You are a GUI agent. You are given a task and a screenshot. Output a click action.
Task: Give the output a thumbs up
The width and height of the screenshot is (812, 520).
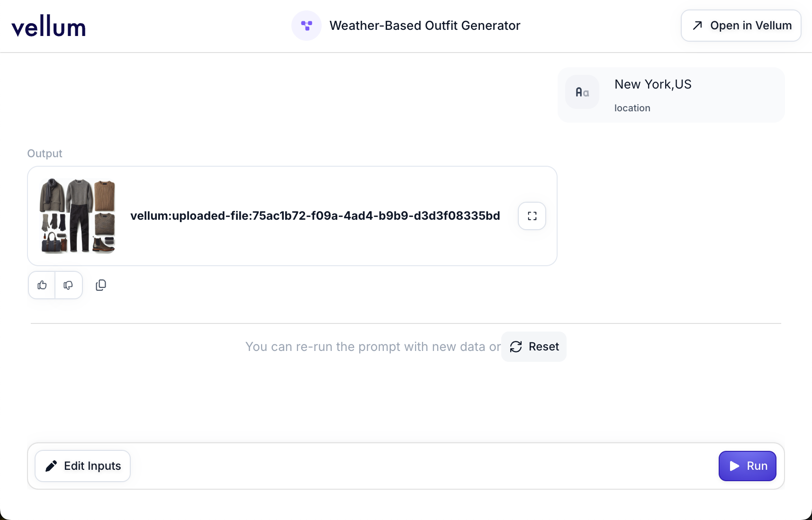click(42, 285)
